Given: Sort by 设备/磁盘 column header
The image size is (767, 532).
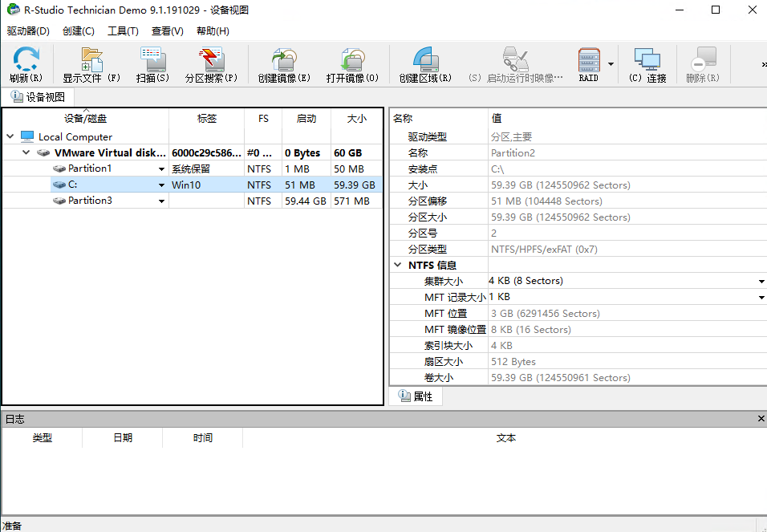Looking at the screenshot, I should coord(86,119).
